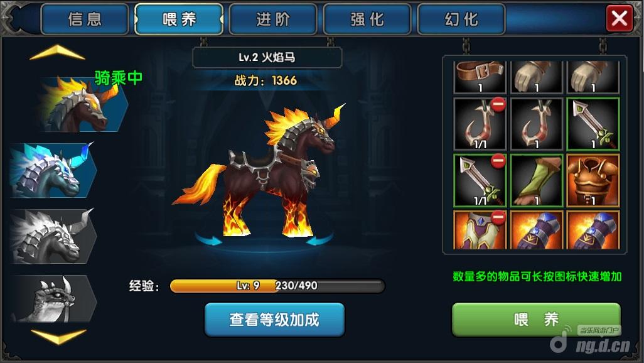Select the blue ice horse mount

pyautogui.click(x=53, y=170)
